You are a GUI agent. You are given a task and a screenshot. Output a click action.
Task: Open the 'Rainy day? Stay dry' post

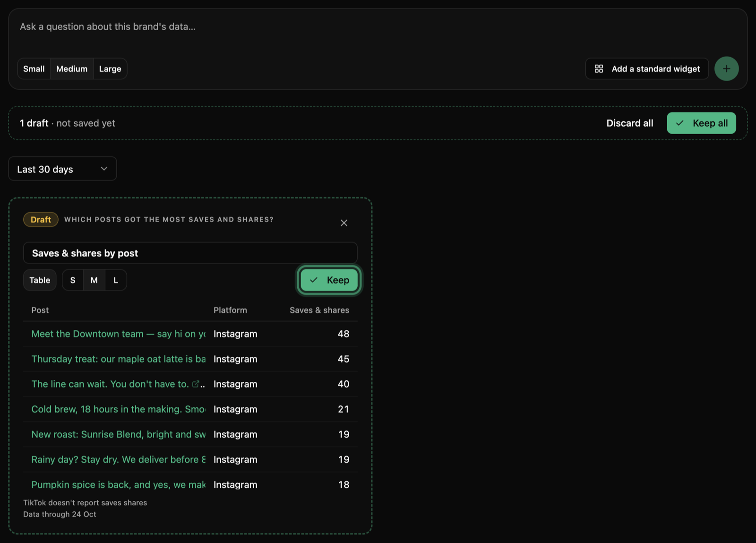[118, 459]
